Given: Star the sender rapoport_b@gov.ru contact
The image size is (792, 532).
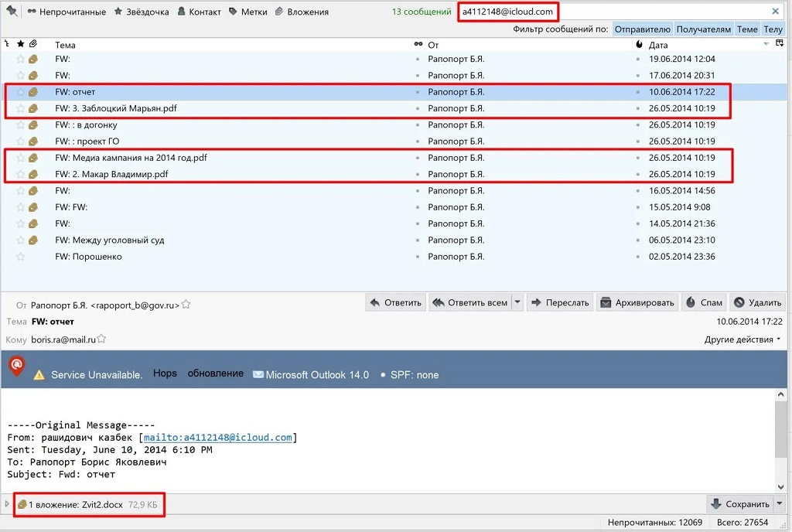Looking at the screenshot, I should [186, 305].
